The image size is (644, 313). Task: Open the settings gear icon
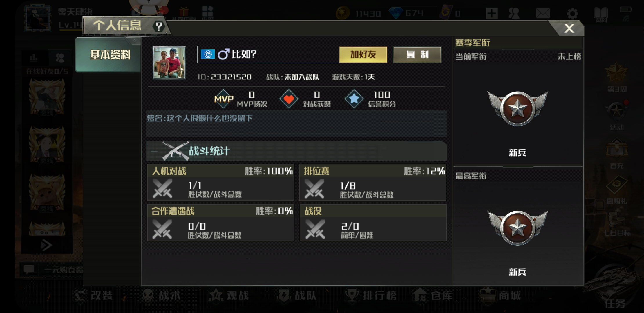(572, 14)
